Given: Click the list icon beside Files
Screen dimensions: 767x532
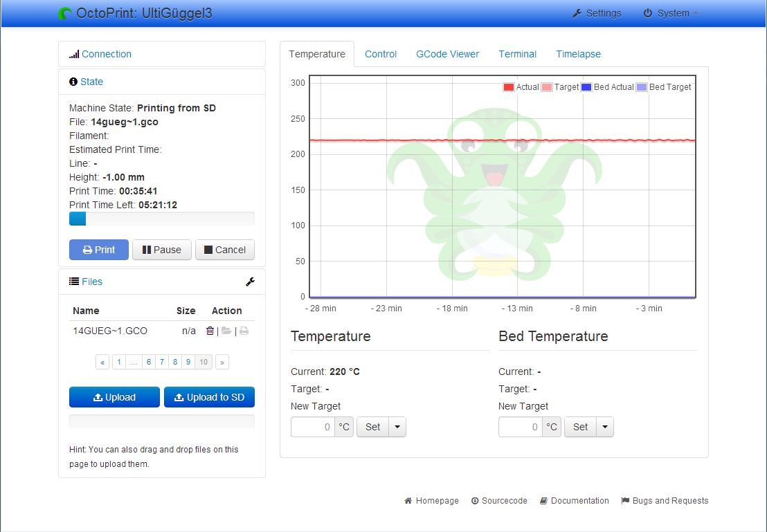Looking at the screenshot, I should 74,281.
